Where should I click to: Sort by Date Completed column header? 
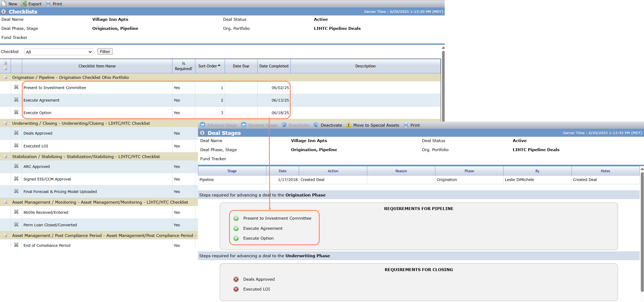[x=274, y=66]
